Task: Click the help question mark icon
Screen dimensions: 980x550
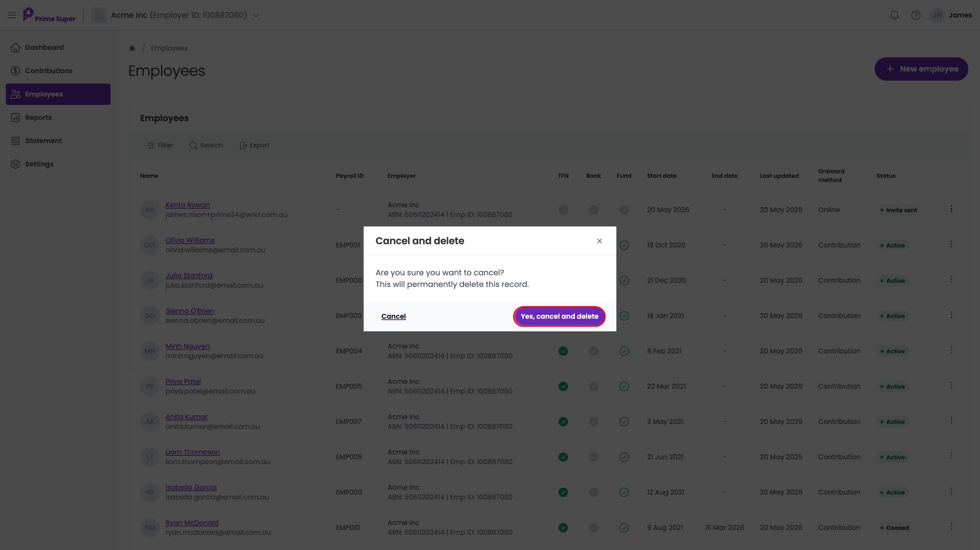Action: tap(916, 15)
